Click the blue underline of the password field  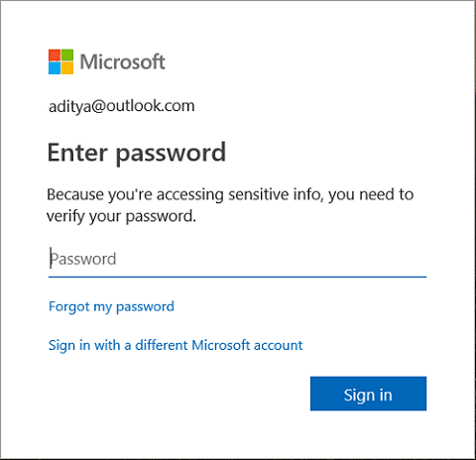point(237,277)
